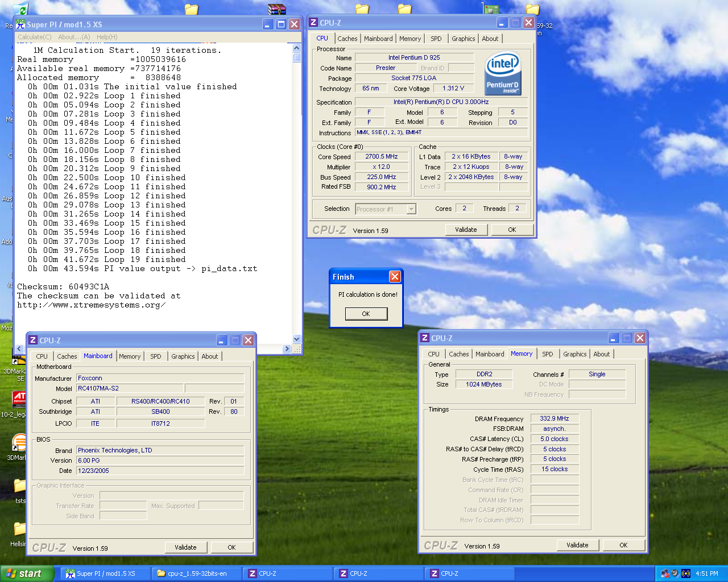The image size is (728, 582).
Task: Open the ATI Radeon 10-2_legacy desktop icon
Action: coord(19,399)
